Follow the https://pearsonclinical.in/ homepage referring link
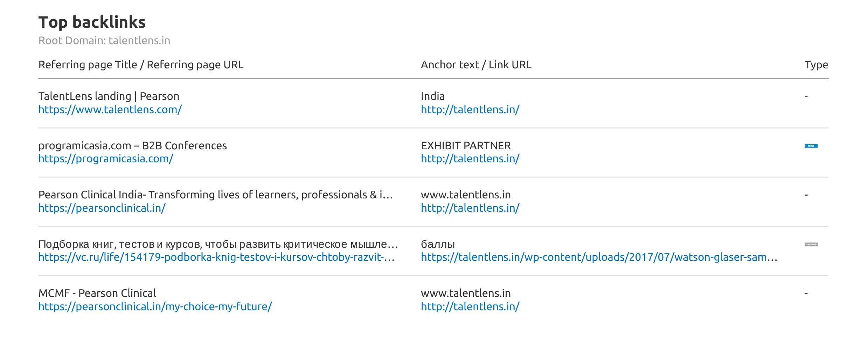 102,208
